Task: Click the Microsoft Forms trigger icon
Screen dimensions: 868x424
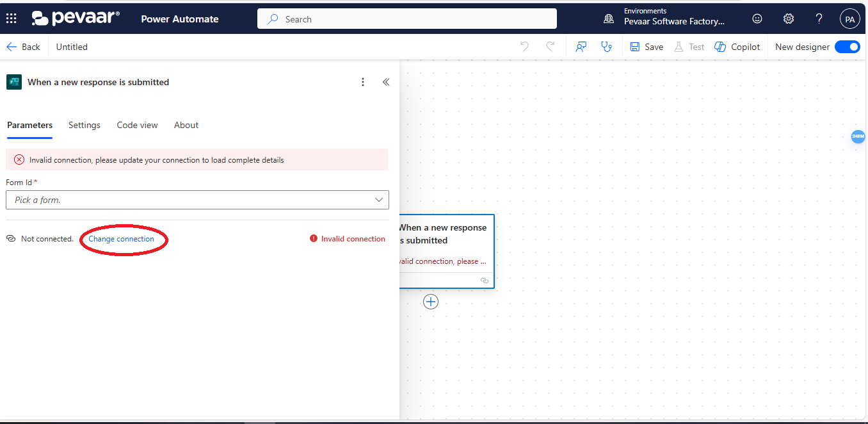Action: pyautogui.click(x=14, y=82)
